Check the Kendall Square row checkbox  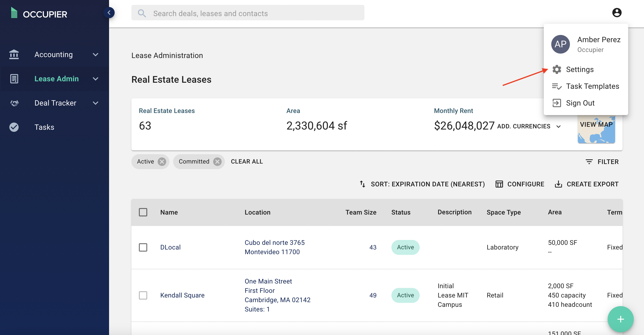coord(143,295)
